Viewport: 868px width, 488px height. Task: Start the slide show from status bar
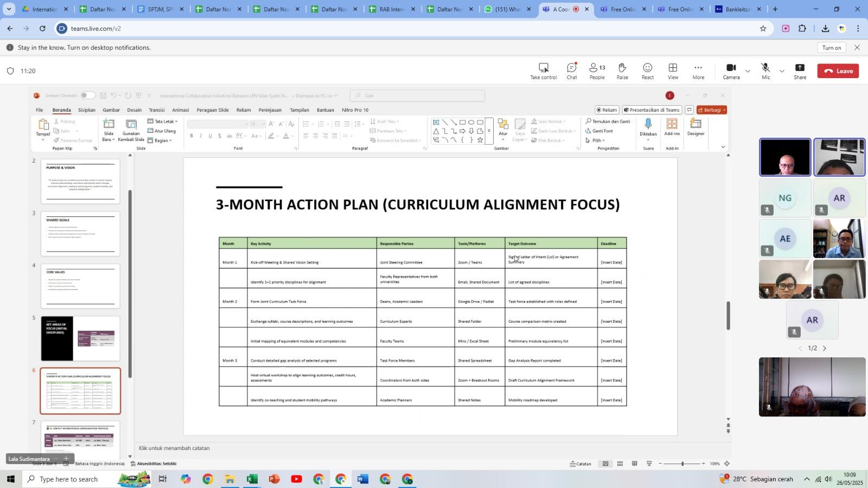point(649,464)
